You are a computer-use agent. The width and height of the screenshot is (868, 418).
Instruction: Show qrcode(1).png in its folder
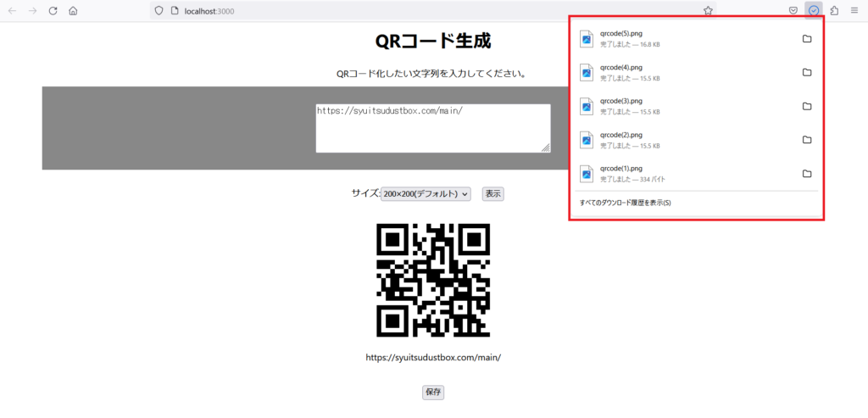pos(807,174)
